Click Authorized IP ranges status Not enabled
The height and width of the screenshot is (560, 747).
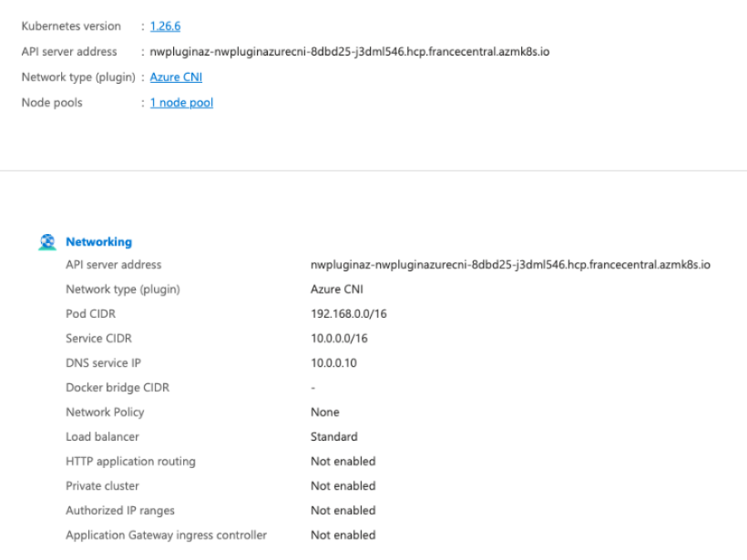point(343,510)
